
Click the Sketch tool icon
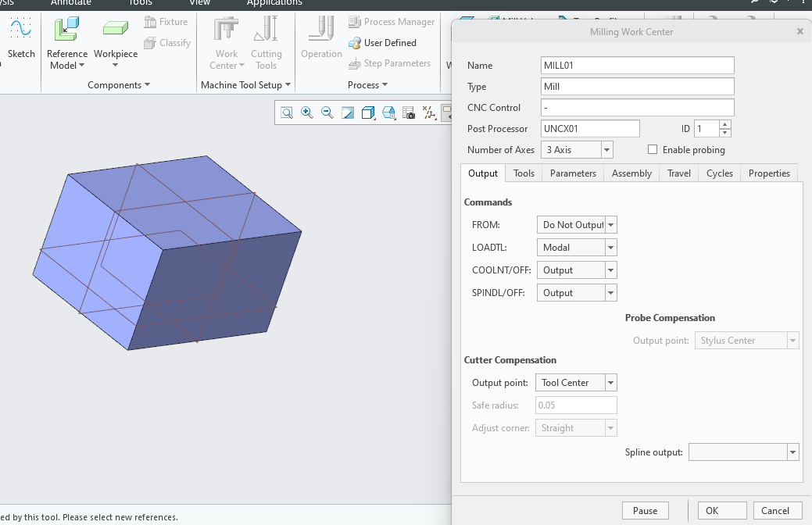point(21,28)
